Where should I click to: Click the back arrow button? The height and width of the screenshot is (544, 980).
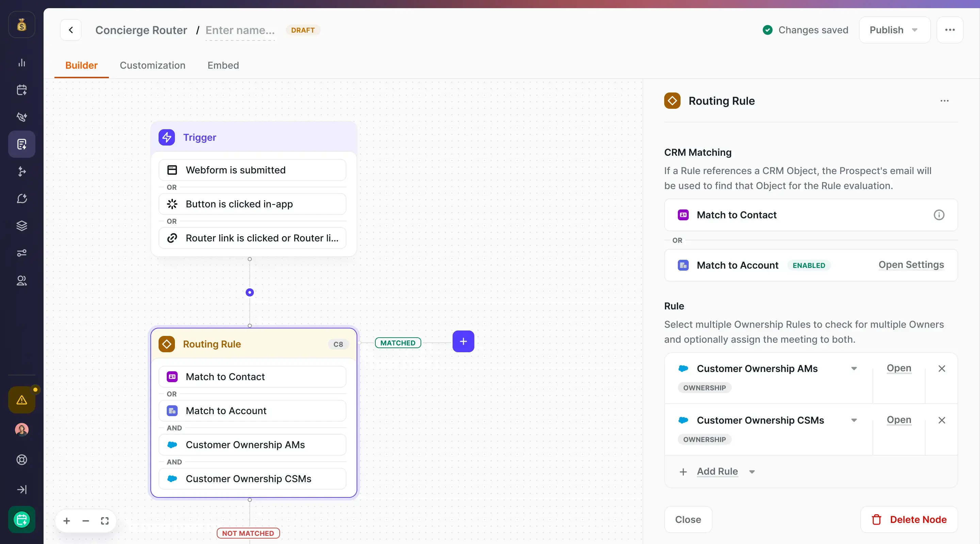click(x=71, y=30)
